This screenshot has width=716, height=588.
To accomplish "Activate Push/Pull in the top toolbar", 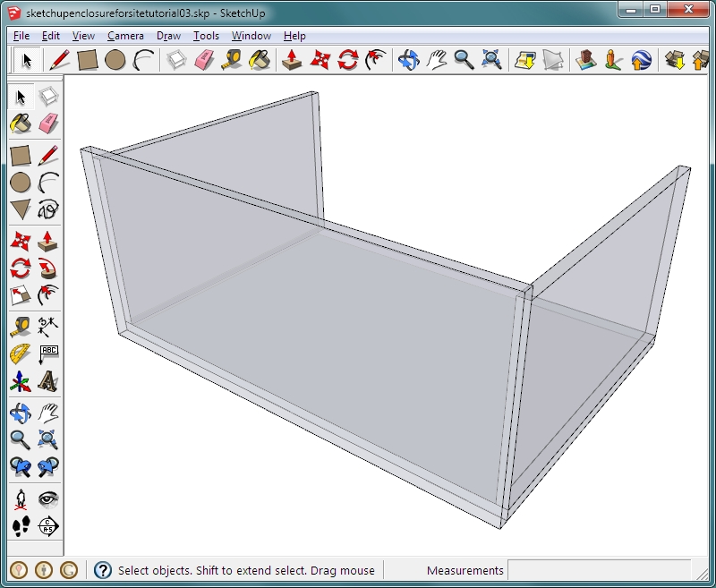I will 293,60.
